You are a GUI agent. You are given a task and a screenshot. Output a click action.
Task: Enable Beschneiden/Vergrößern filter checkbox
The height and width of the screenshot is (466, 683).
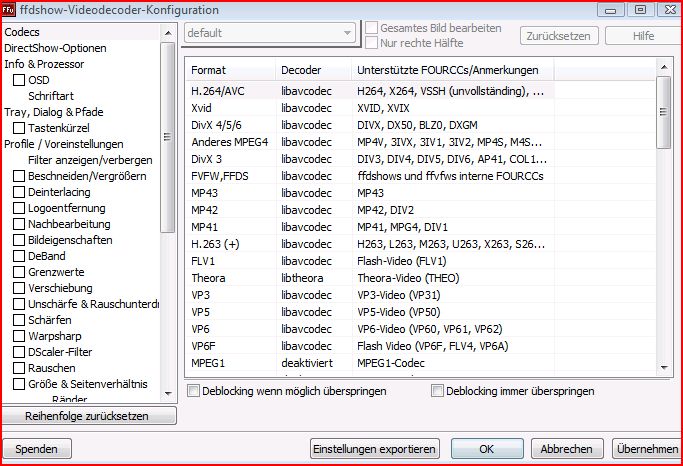pos(19,176)
